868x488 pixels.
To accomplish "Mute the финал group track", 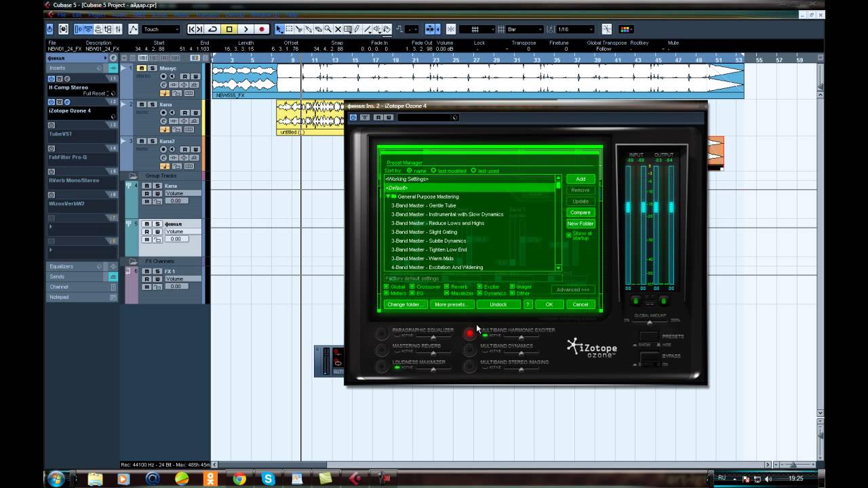I will coord(146,224).
